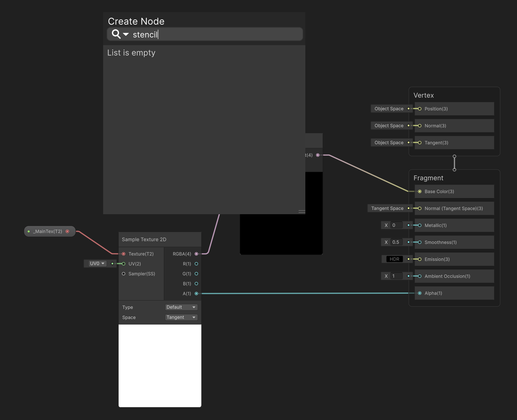Click Object Space label for Position
The image size is (517, 420).
tap(389, 109)
